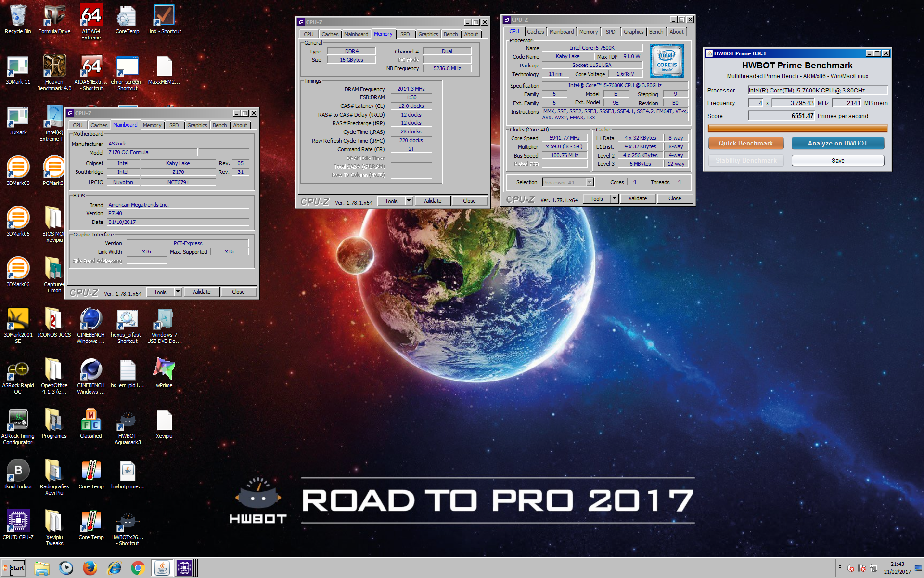Screen dimensions: 924x578
Task: Launch 3DMark06 desktop icon
Action: point(18,272)
